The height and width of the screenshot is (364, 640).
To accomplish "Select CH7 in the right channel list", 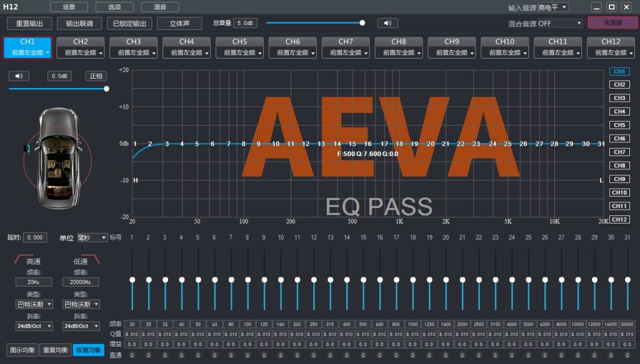I will [619, 152].
